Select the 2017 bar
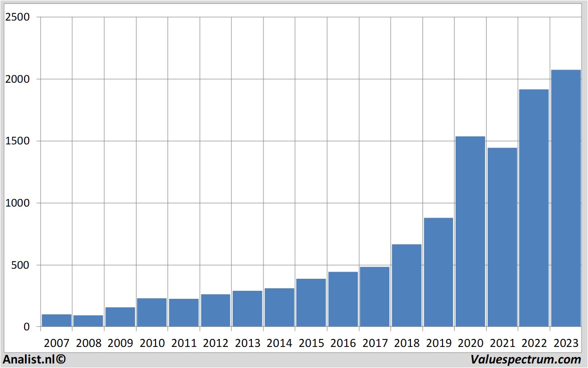The image size is (588, 368). (374, 297)
